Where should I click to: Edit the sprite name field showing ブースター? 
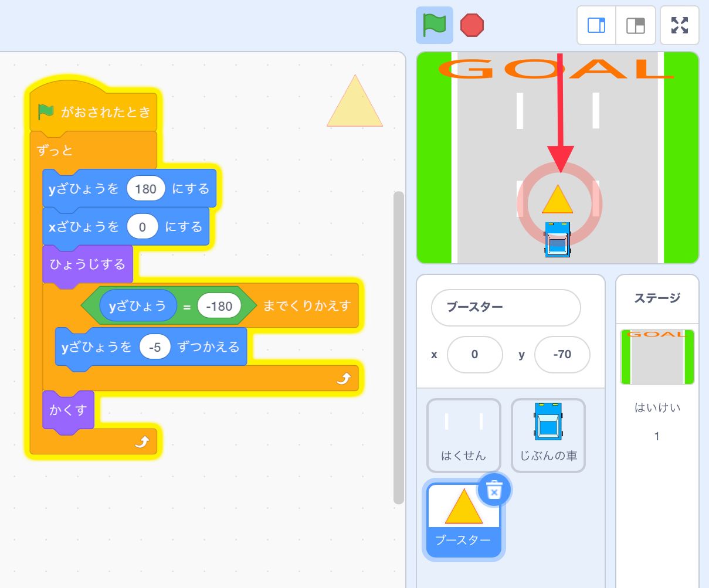505,307
